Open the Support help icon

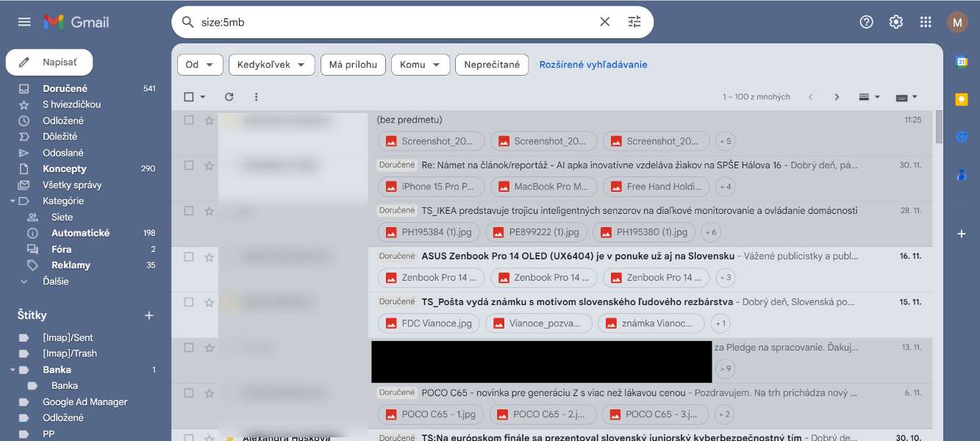point(867,22)
